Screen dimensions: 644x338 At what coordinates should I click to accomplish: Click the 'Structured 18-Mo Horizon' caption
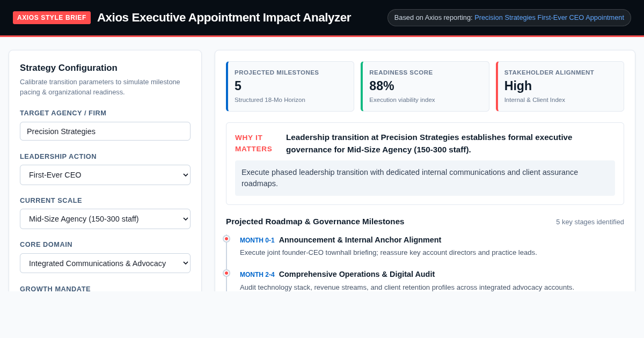(x=270, y=100)
